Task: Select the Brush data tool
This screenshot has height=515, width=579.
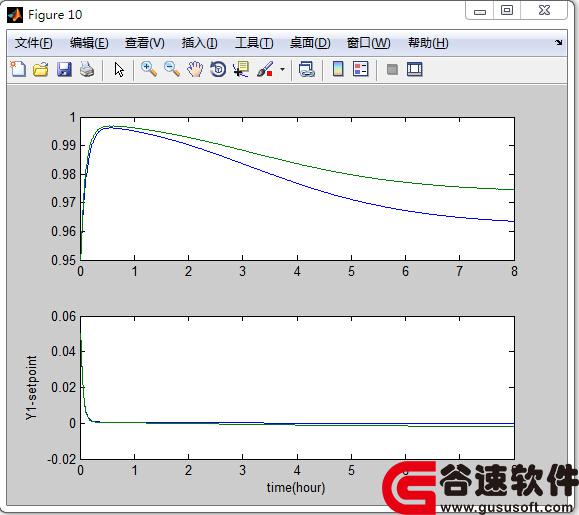Action: click(265, 69)
